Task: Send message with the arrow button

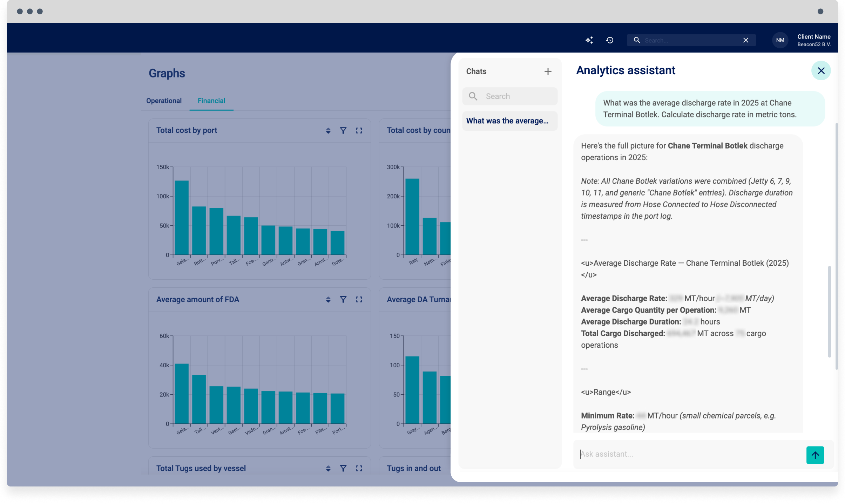Action: click(x=815, y=455)
